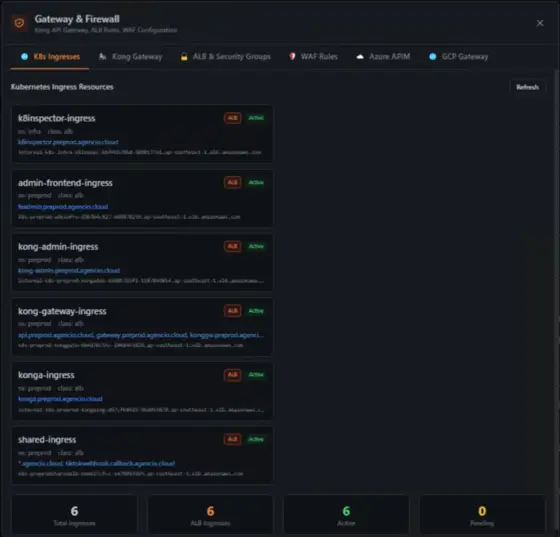Click the Active badge on admin-frontend-ingress
The width and height of the screenshot is (560, 537).
click(x=256, y=182)
